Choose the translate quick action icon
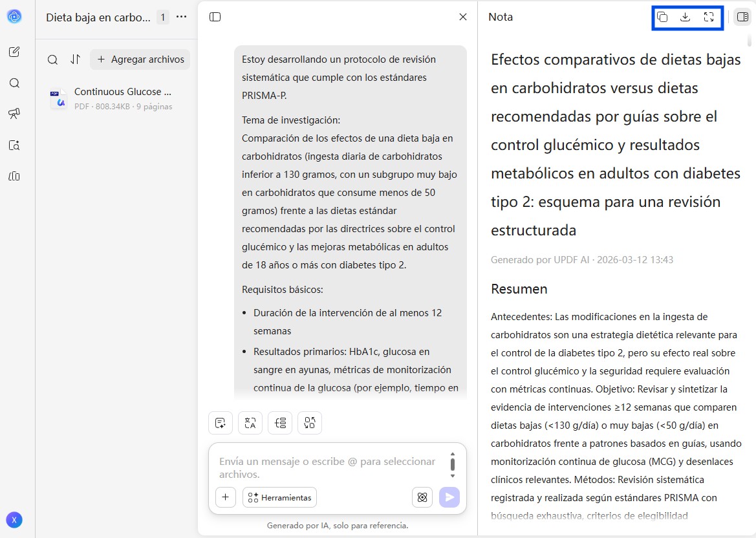This screenshot has width=756, height=538. (x=250, y=422)
